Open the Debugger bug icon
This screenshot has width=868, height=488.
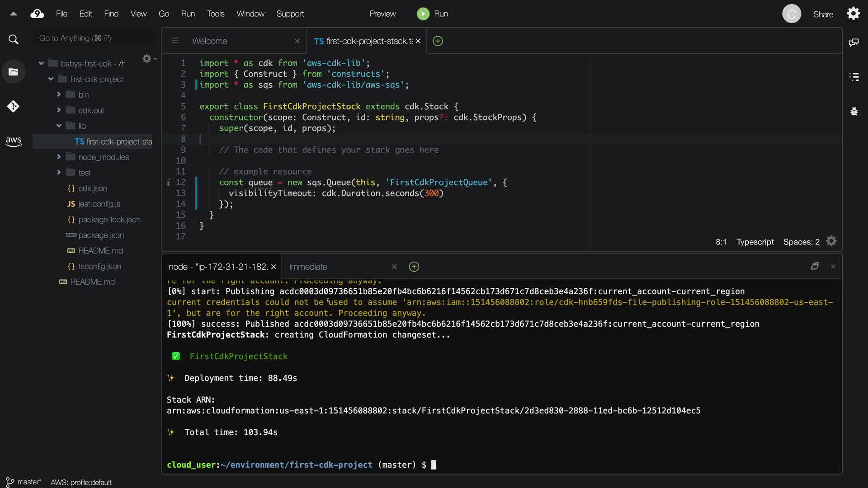[x=854, y=111]
